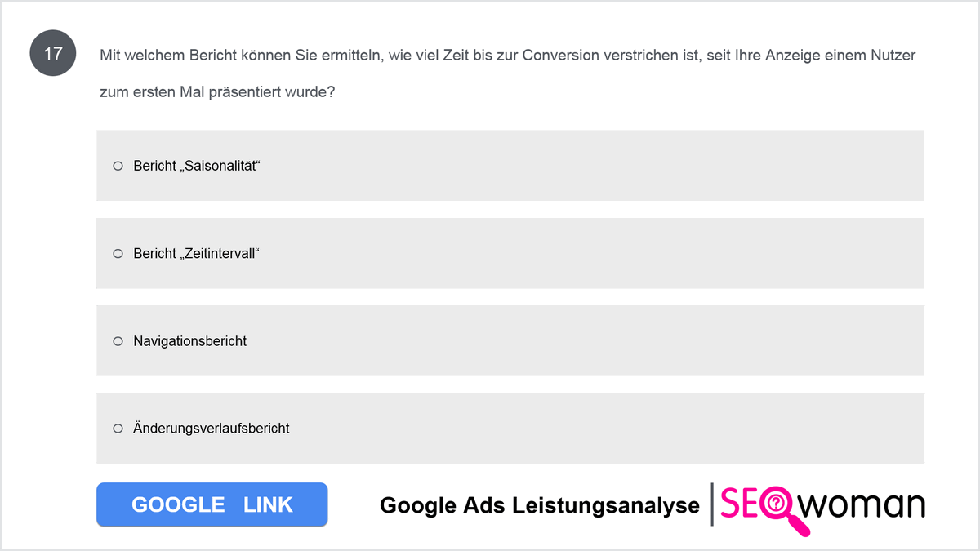Choose the Bericht „Zeitintervall“ radio option
Image resolution: width=980 pixels, height=551 pixels.
pyautogui.click(x=118, y=254)
